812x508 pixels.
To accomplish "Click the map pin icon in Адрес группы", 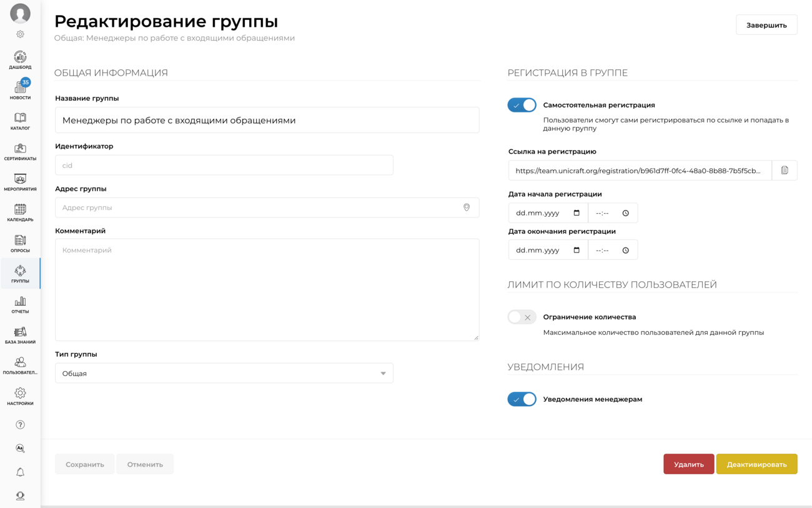I will point(467,207).
